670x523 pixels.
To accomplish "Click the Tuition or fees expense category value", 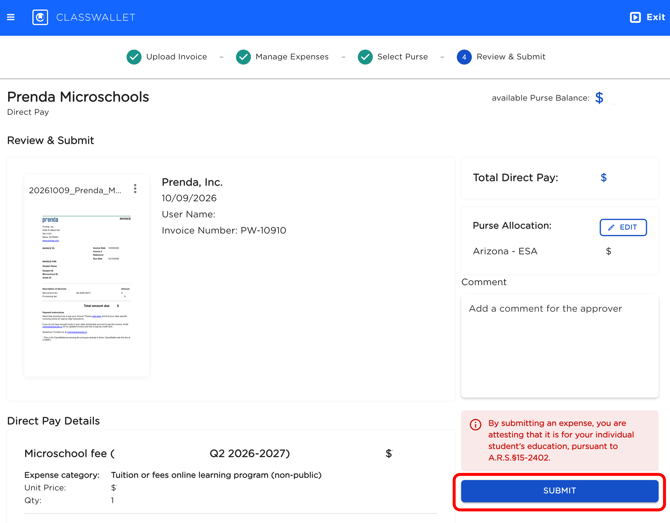I will pyautogui.click(x=216, y=475).
